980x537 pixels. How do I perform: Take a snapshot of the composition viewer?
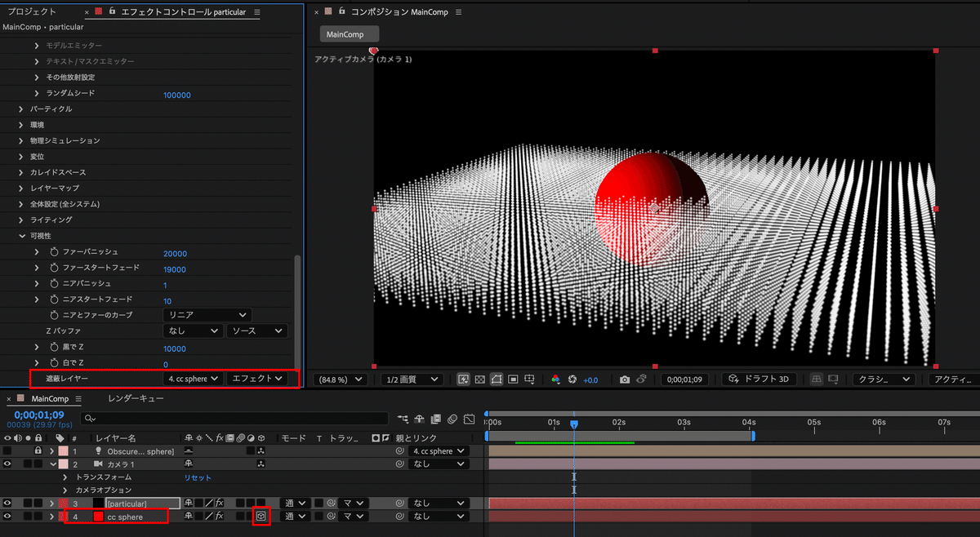click(x=624, y=380)
